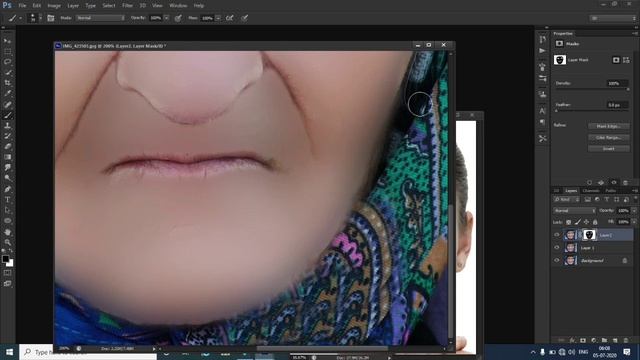Image resolution: width=640 pixels, height=360 pixels.
Task: Create a new group folder icon
Action: click(604, 340)
